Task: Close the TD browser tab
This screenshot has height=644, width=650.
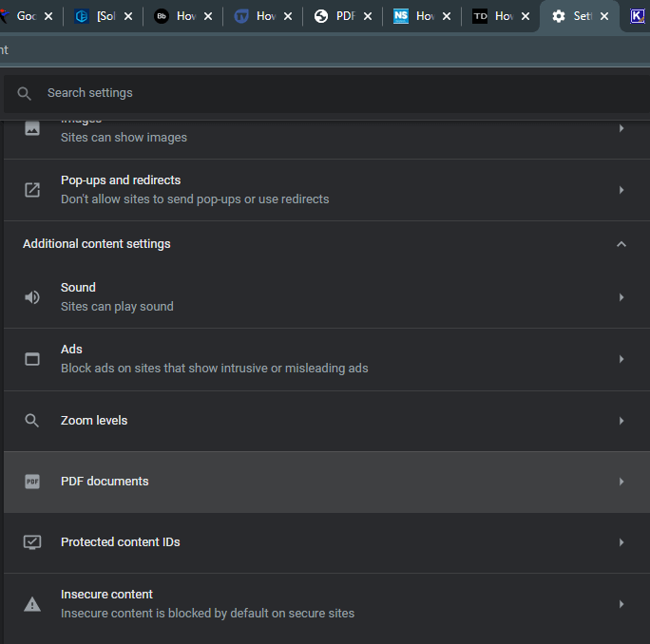Action: pyautogui.click(x=526, y=16)
